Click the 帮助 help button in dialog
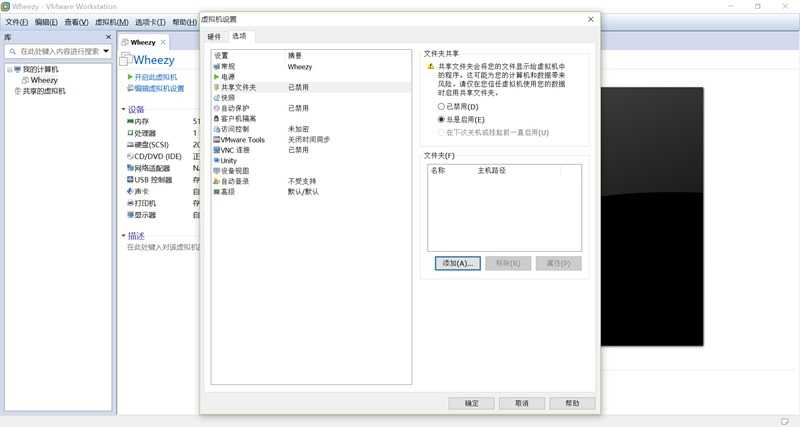The width and height of the screenshot is (800, 427). pyautogui.click(x=572, y=403)
